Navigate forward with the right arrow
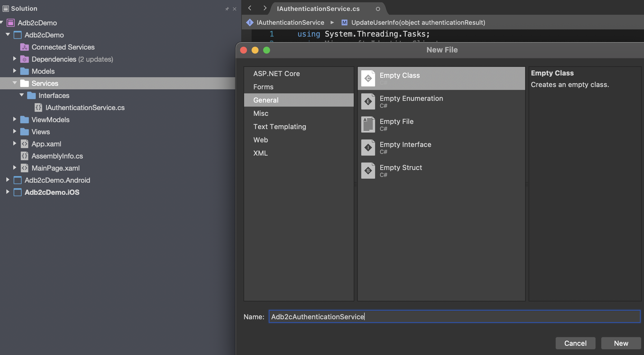The image size is (644, 355). [265, 8]
